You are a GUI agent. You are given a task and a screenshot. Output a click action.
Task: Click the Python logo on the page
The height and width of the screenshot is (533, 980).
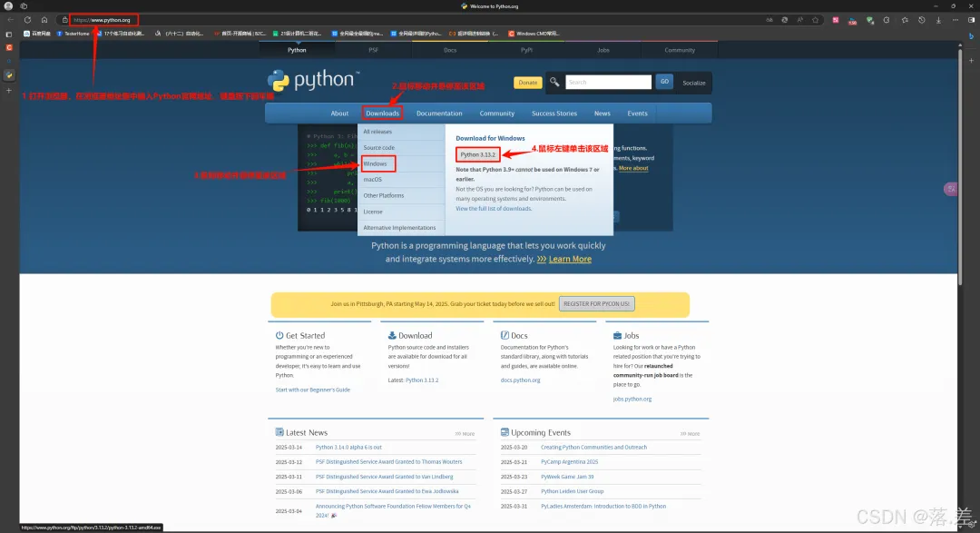314,80
